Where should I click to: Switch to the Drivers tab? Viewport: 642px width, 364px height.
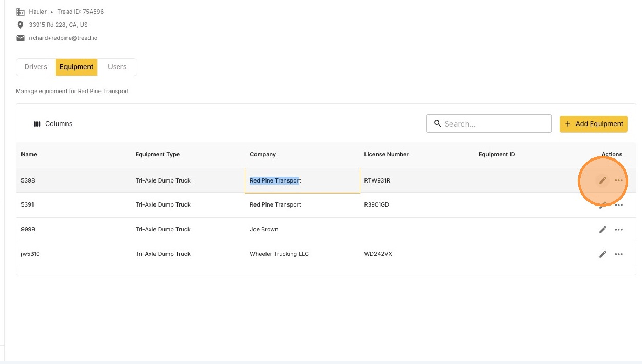36,67
